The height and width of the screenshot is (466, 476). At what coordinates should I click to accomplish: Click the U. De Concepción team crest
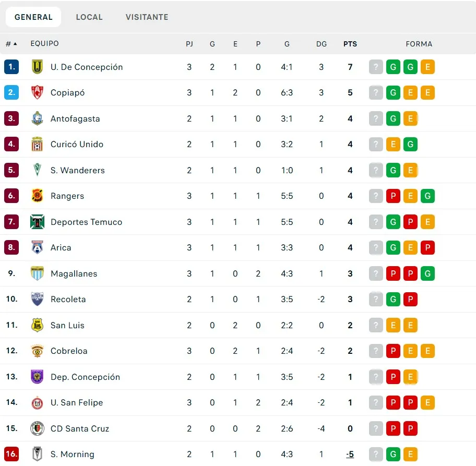tap(37, 67)
